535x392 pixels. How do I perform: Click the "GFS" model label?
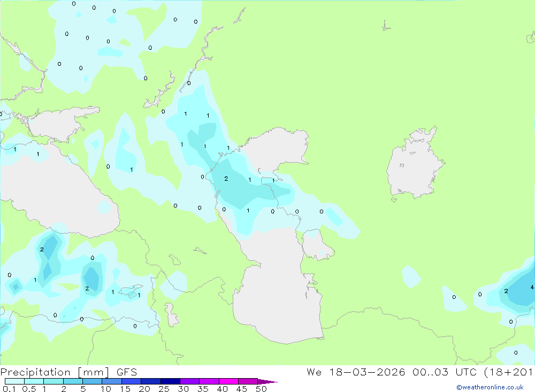(127, 372)
